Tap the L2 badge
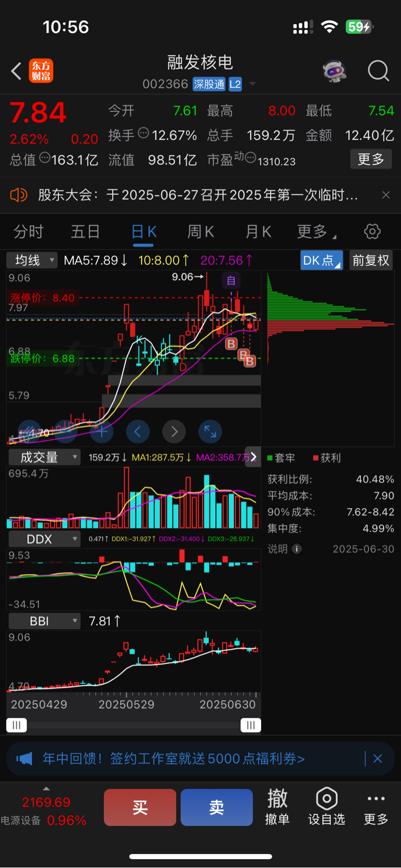Screen dimensions: 401x868 (x=235, y=84)
